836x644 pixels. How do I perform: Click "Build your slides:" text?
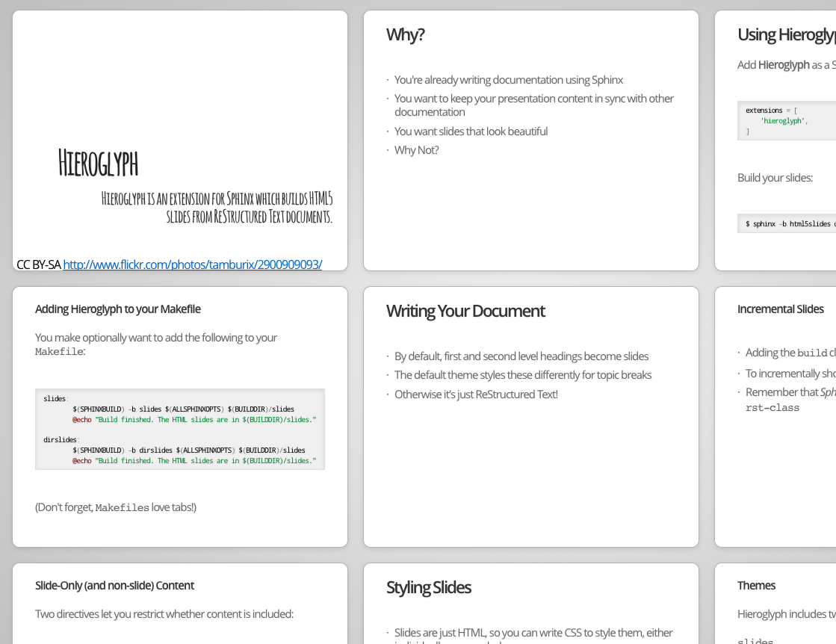775,178
